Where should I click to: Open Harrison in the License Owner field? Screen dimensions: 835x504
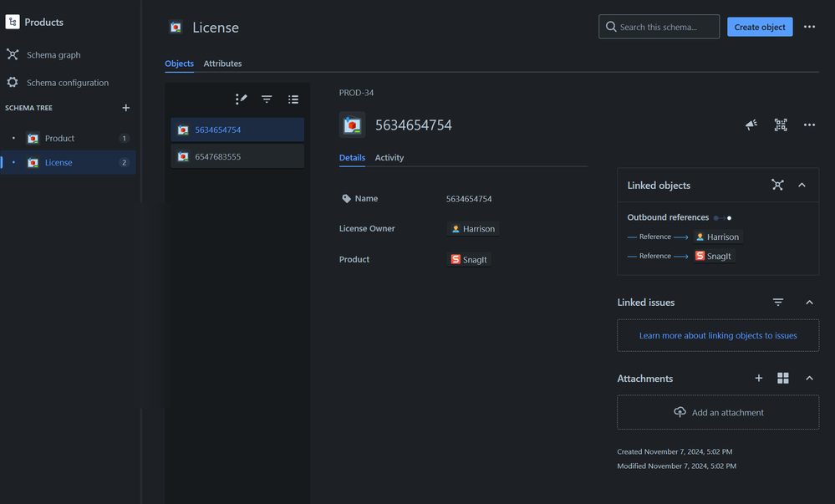pyautogui.click(x=473, y=228)
